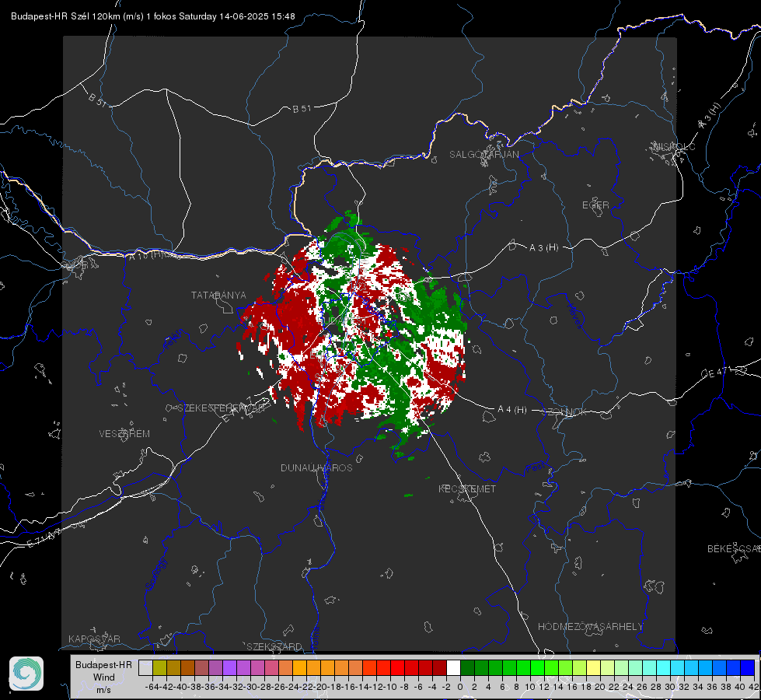Click the EGER city label

pyautogui.click(x=595, y=205)
